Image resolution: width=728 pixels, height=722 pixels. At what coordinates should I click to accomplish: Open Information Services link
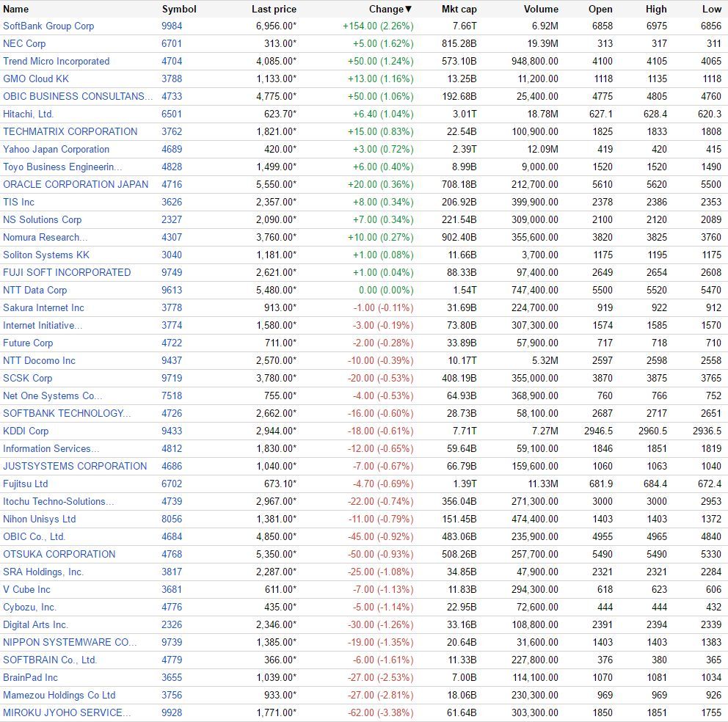tap(51, 449)
